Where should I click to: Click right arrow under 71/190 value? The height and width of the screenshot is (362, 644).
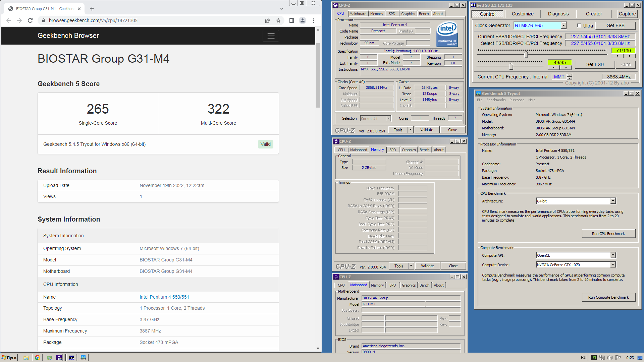pyautogui.click(x=629, y=56)
